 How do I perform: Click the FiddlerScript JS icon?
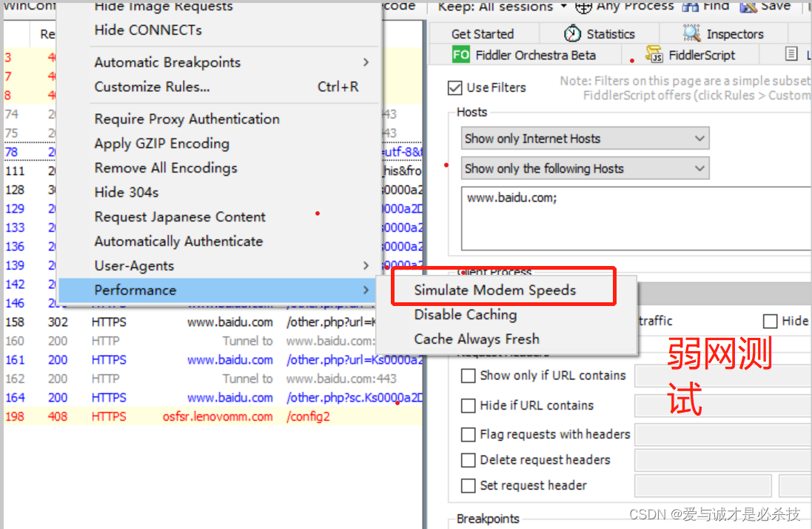pyautogui.click(x=654, y=54)
